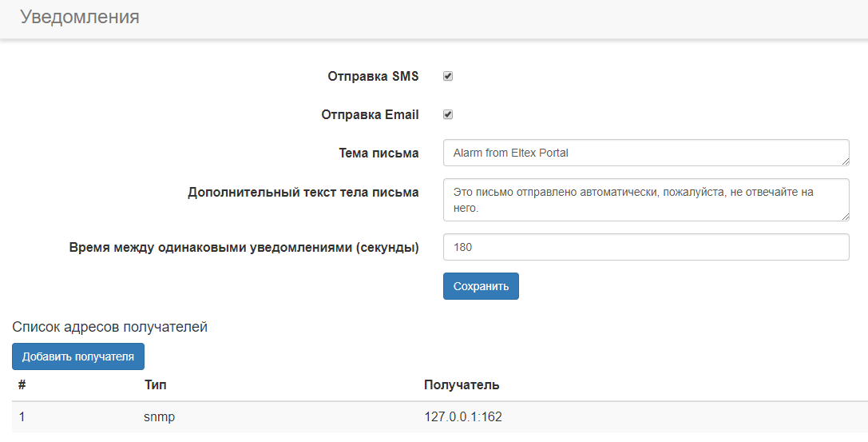Click the Тема письма label

click(379, 153)
